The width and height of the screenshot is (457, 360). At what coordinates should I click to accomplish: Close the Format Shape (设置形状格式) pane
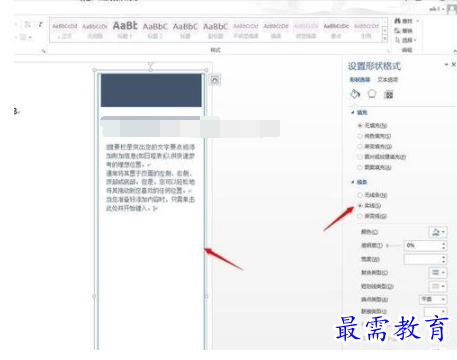[x=454, y=65]
